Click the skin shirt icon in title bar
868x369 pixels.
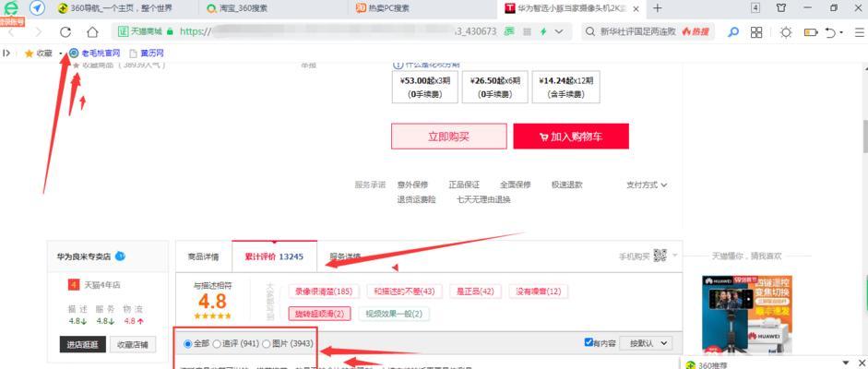pos(781,7)
